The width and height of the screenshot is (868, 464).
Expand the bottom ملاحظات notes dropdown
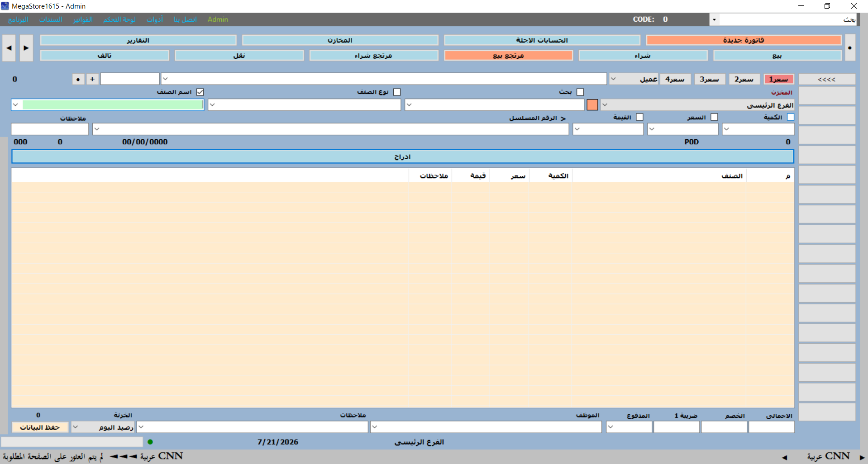141,427
